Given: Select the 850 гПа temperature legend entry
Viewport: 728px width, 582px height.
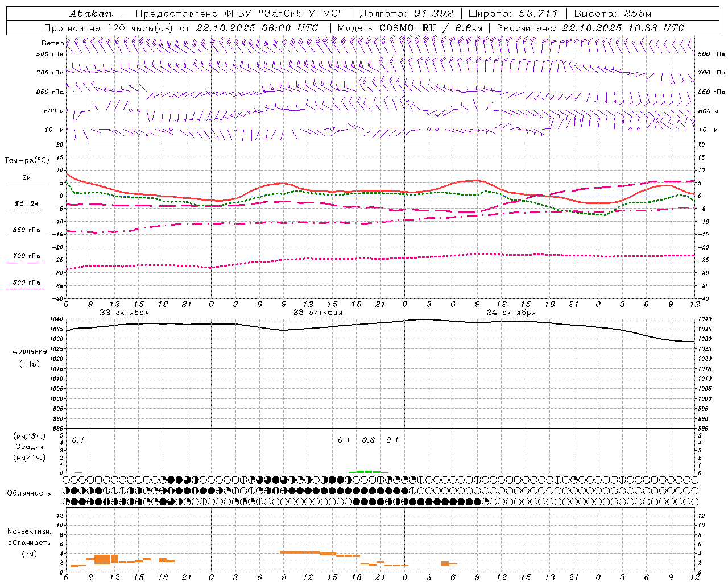Looking at the screenshot, I should 26,230.
